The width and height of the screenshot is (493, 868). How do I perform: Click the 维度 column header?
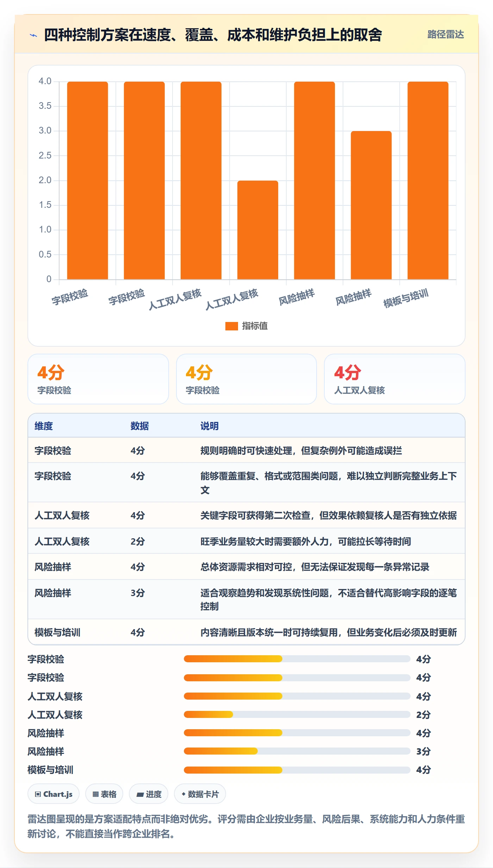pyautogui.click(x=44, y=426)
